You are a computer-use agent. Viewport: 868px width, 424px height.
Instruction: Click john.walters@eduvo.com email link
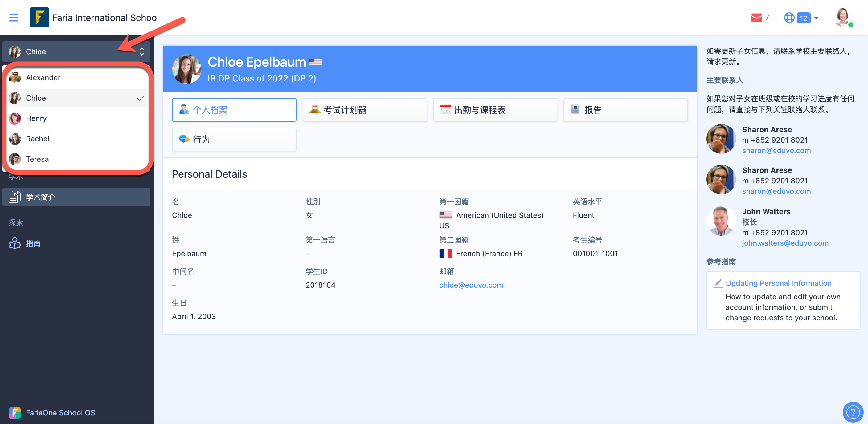[x=785, y=243]
